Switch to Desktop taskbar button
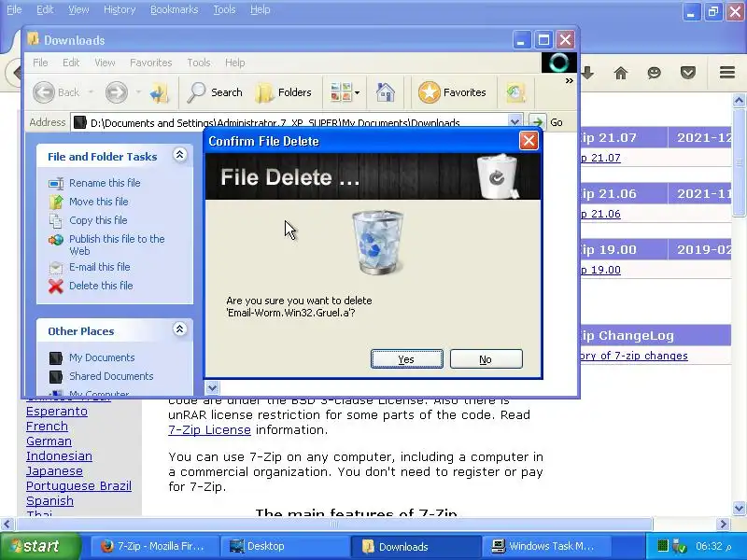This screenshot has width=747, height=560. click(x=284, y=546)
